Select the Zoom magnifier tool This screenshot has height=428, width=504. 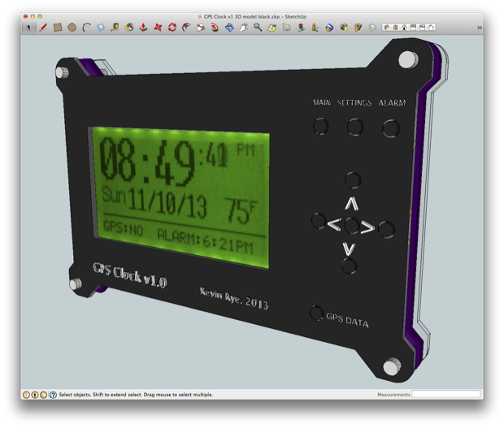point(258,28)
